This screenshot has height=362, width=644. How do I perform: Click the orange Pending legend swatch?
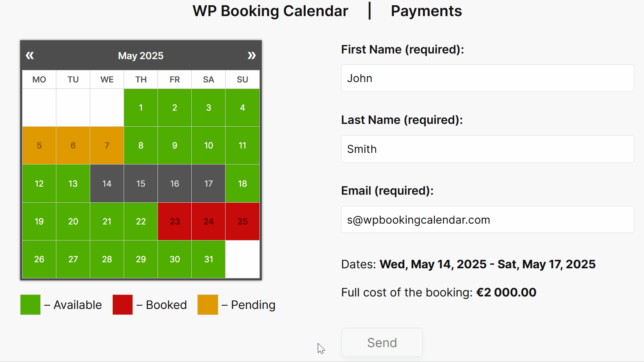(x=207, y=304)
